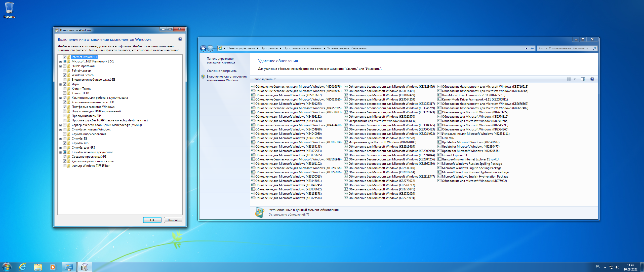
Task: Open the Recycle Bin (Корзина) desktop icon
Action: click(9, 10)
